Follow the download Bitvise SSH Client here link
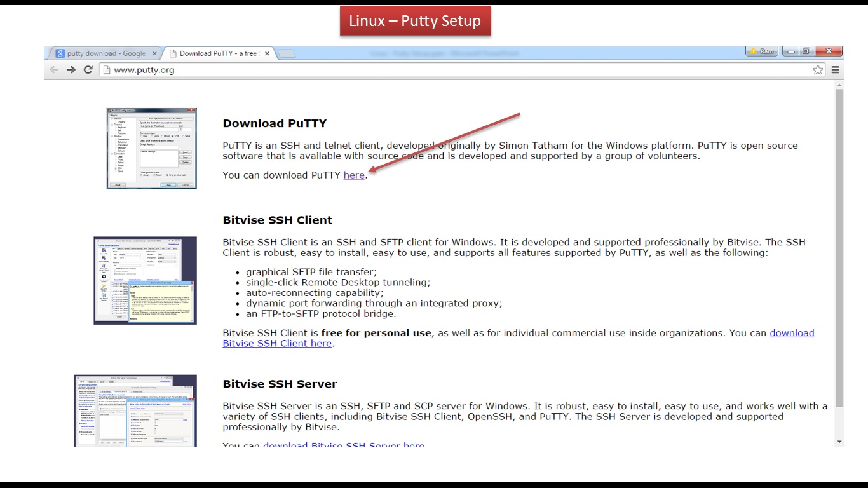The width and height of the screenshot is (868, 488). [x=519, y=338]
